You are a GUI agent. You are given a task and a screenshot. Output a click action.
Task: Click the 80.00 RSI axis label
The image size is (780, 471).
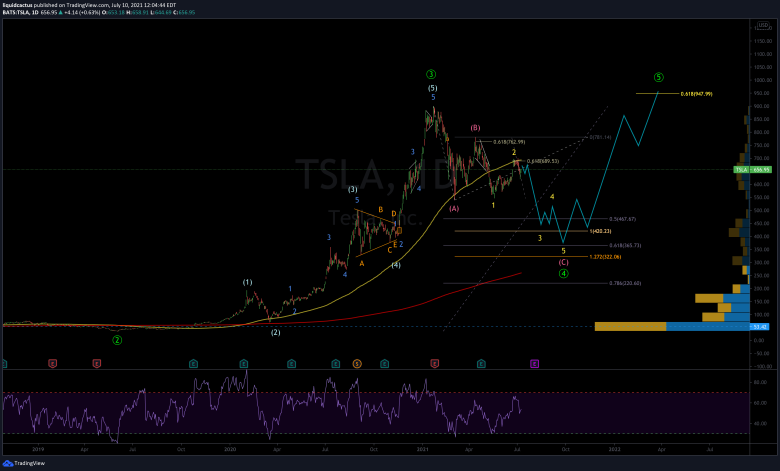point(760,382)
